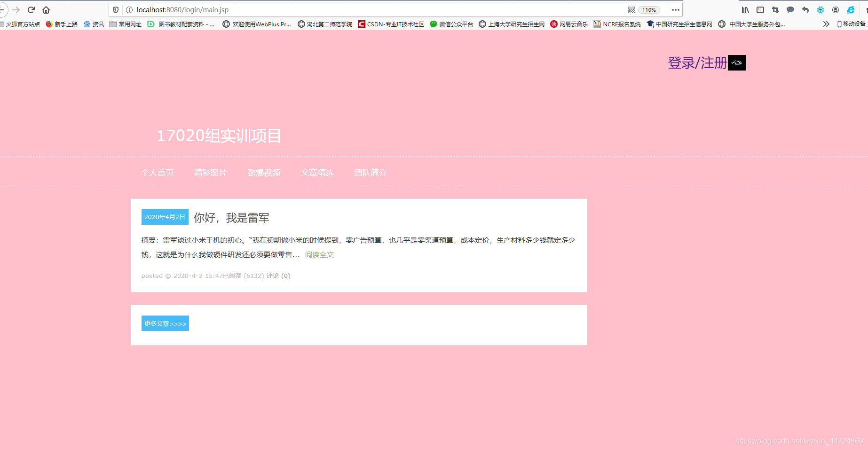Open the 精彩图片 nav item
Viewport: 868px width, 450px height.
pos(210,173)
